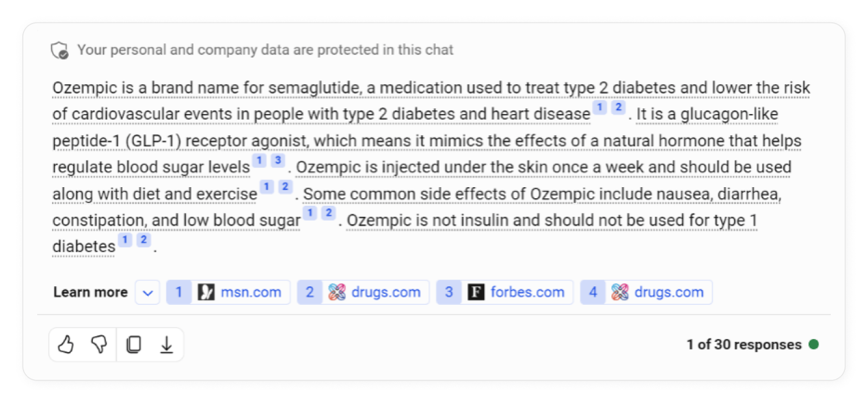This screenshot has width=868, height=404.
Task: Open source 1 msn.com link
Action: [250, 292]
